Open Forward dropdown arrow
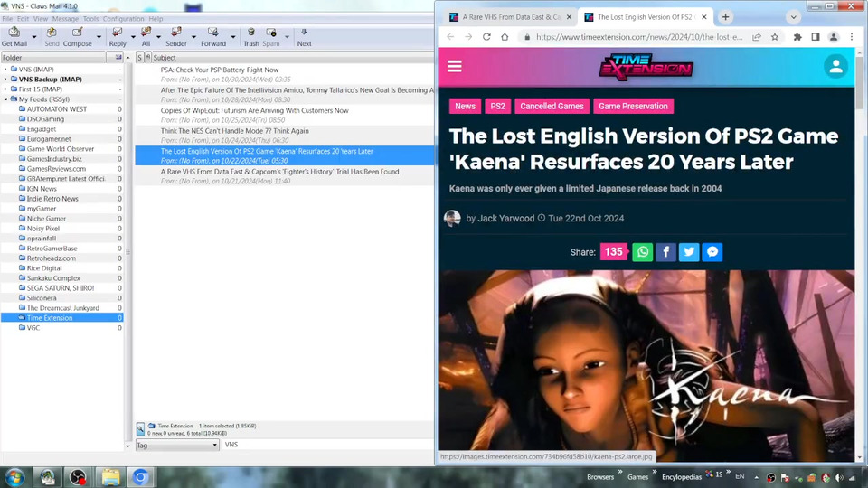Screen dimensions: 868x488 point(233,37)
